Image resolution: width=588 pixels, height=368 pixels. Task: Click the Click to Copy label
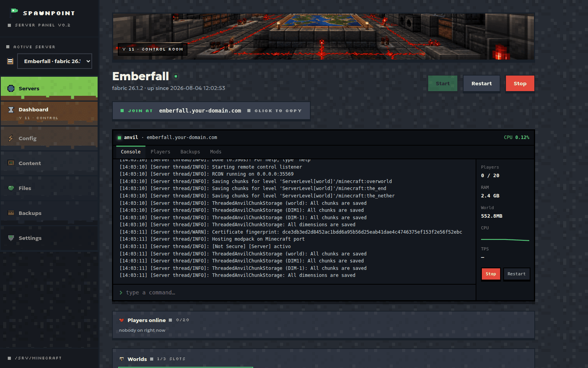coord(278,111)
